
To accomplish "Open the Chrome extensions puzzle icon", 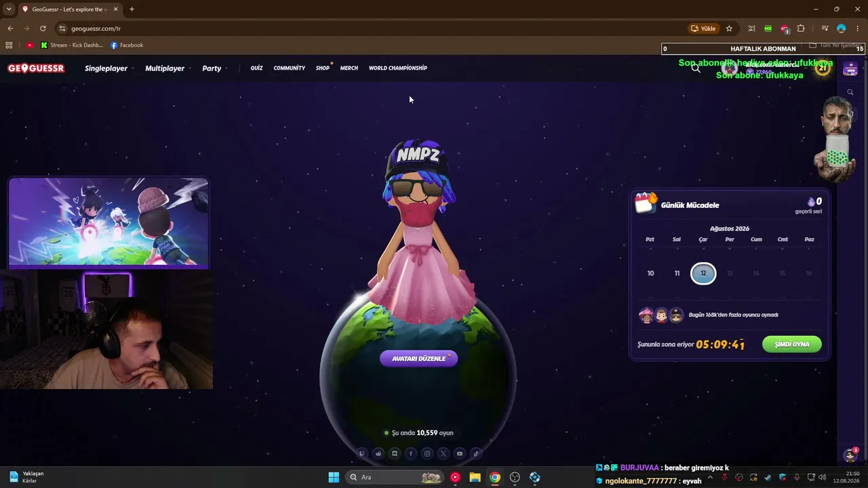I will 801,28.
